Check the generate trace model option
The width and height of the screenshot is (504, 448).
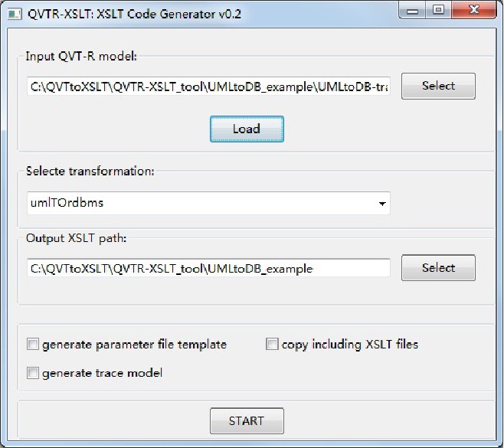pyautogui.click(x=33, y=373)
